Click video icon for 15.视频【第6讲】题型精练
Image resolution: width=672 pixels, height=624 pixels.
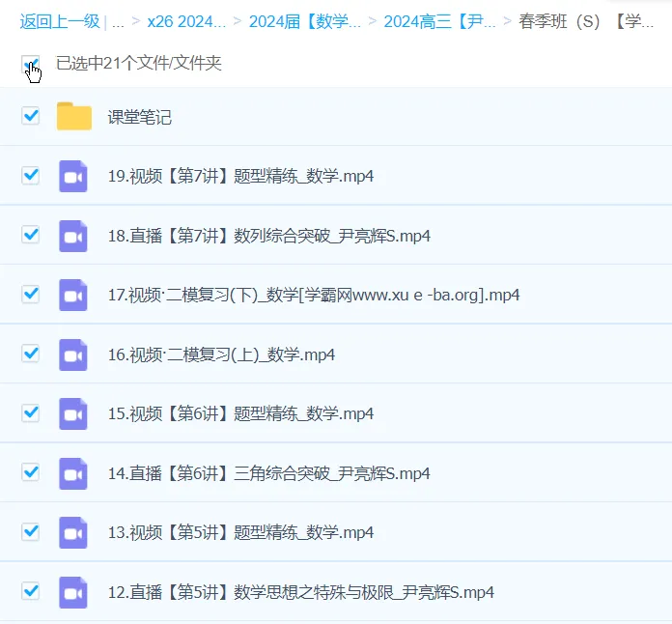coord(73,413)
